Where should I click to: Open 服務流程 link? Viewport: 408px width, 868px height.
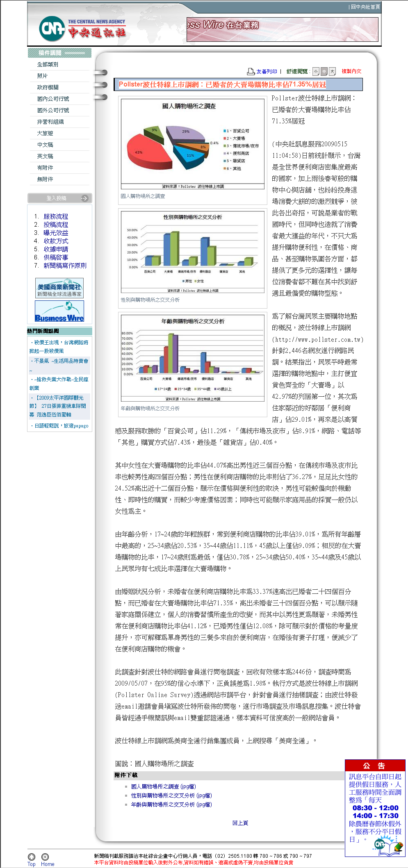56,216
